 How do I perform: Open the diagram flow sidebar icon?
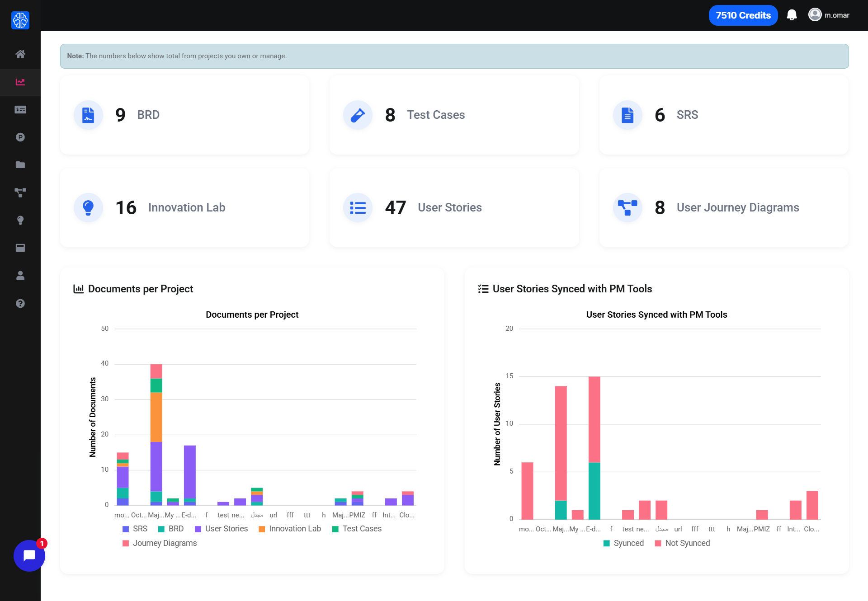(20, 193)
